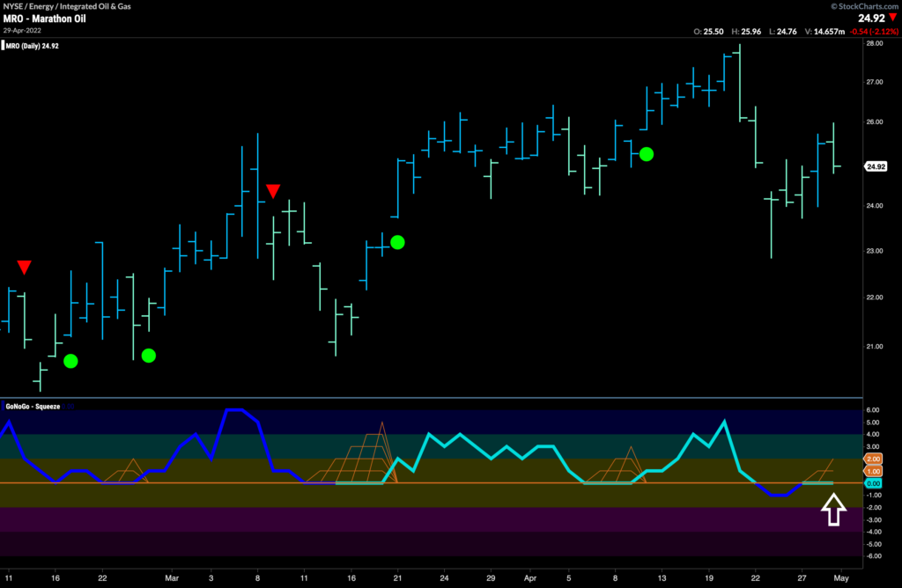Click the 13 label on the date axis

(662, 578)
